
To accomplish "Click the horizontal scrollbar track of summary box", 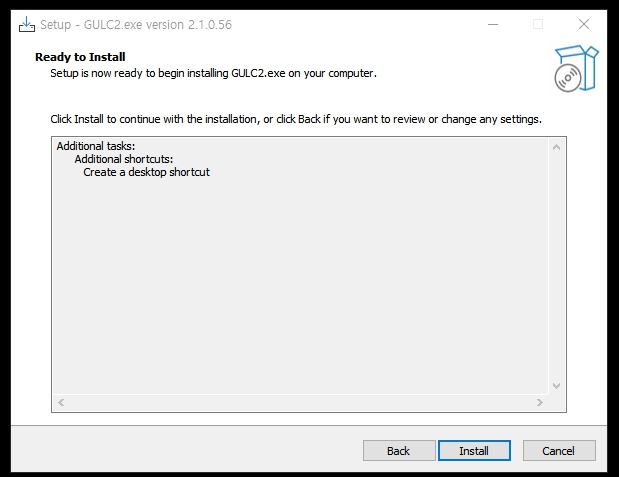I will (300, 402).
